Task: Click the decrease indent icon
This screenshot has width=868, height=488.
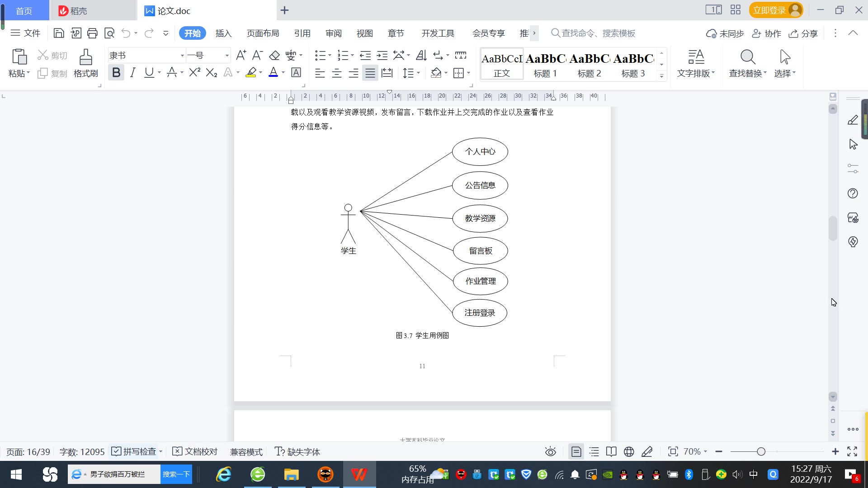Action: coord(365,55)
